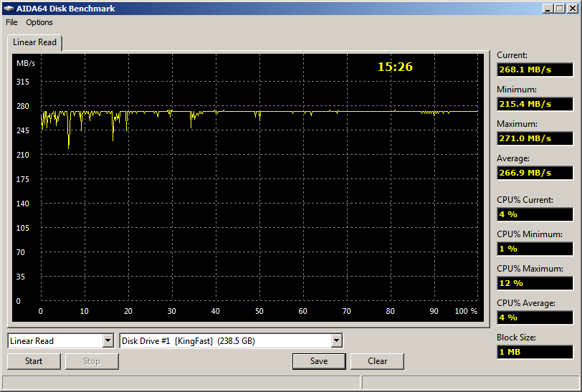Click the Current: label

click(512, 55)
